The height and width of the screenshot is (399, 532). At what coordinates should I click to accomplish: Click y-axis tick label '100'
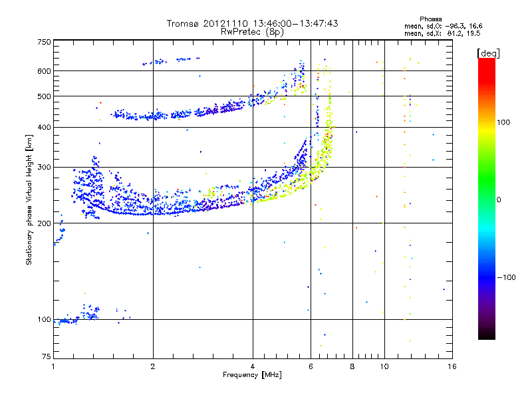pyautogui.click(x=44, y=320)
